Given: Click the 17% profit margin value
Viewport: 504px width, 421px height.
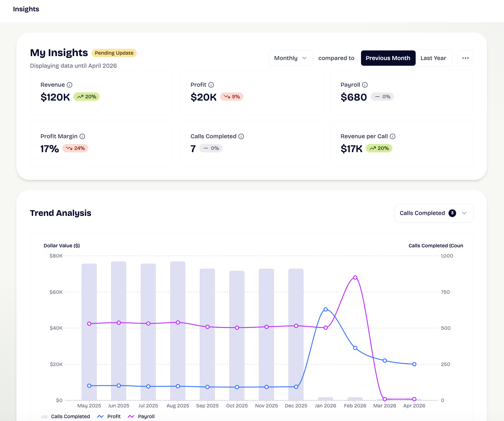Looking at the screenshot, I should point(50,149).
